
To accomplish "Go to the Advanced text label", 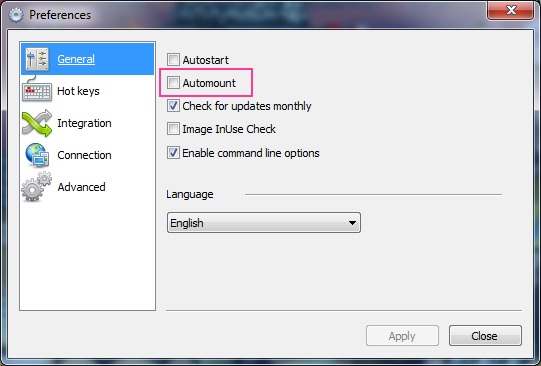I will pos(81,187).
